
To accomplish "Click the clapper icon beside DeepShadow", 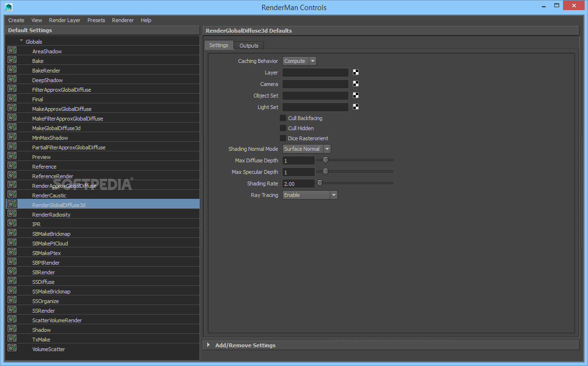I will pyautogui.click(x=12, y=79).
